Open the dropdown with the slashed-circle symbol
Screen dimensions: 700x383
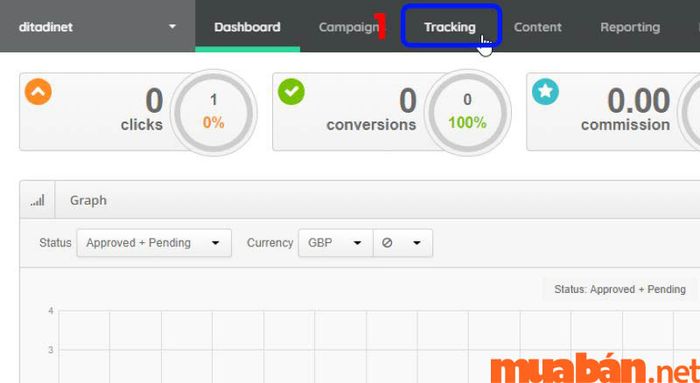pos(403,243)
